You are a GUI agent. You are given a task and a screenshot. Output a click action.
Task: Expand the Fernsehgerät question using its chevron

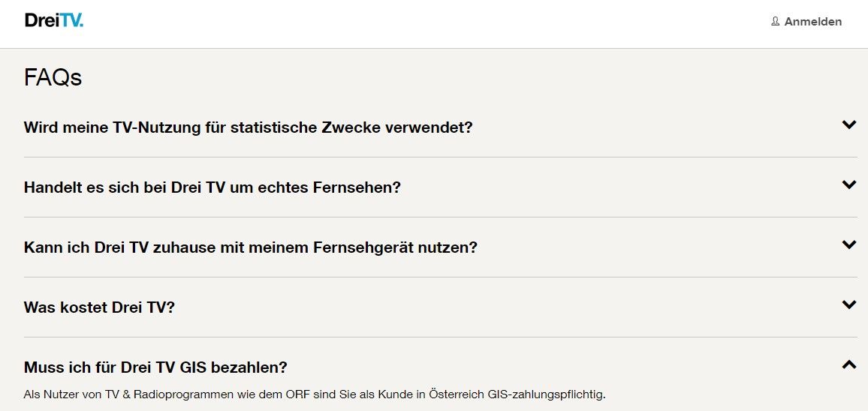pyautogui.click(x=849, y=245)
